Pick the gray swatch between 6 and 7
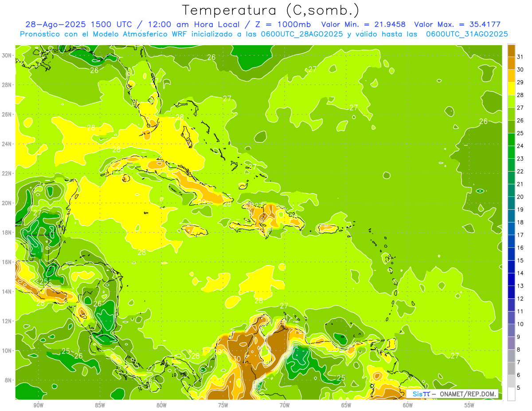Viewport: 532px width, 411px height. tap(511, 368)
